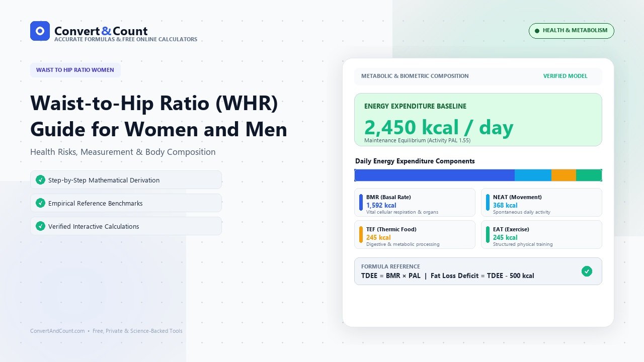Image resolution: width=644 pixels, height=362 pixels.
Task: Click the green color marker on the EAT card
Action: [488, 234]
